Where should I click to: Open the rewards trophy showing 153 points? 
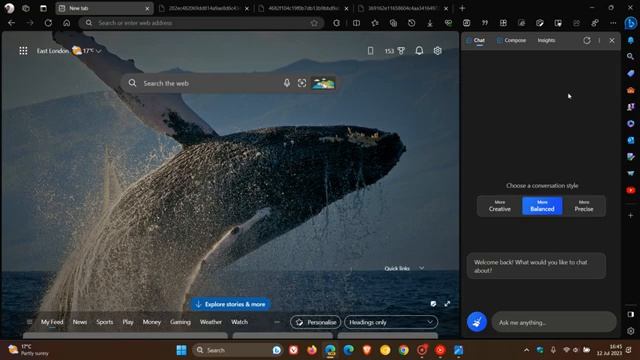point(395,51)
